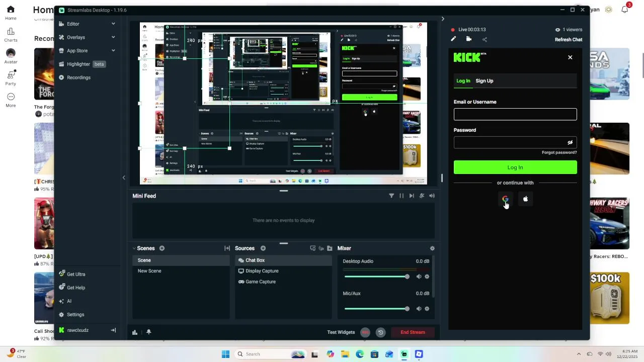
Task: Click Refresh Chat
Action: click(569, 40)
